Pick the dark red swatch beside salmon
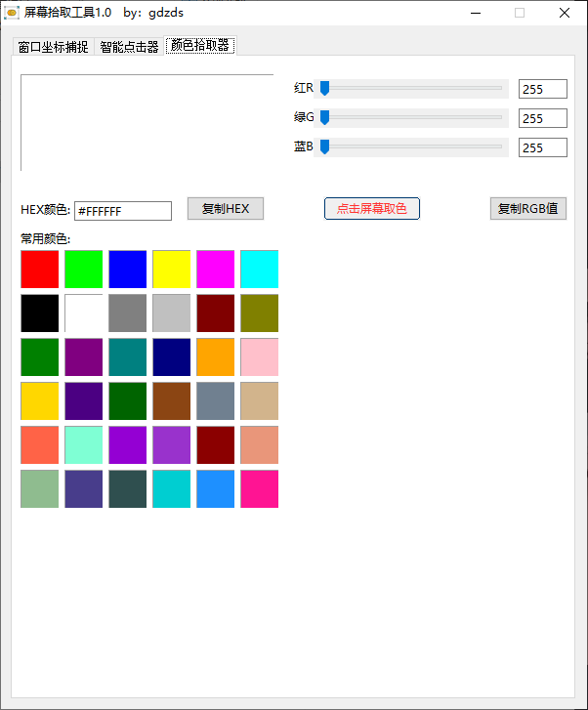Screen dimensions: 588x710 click(216, 444)
